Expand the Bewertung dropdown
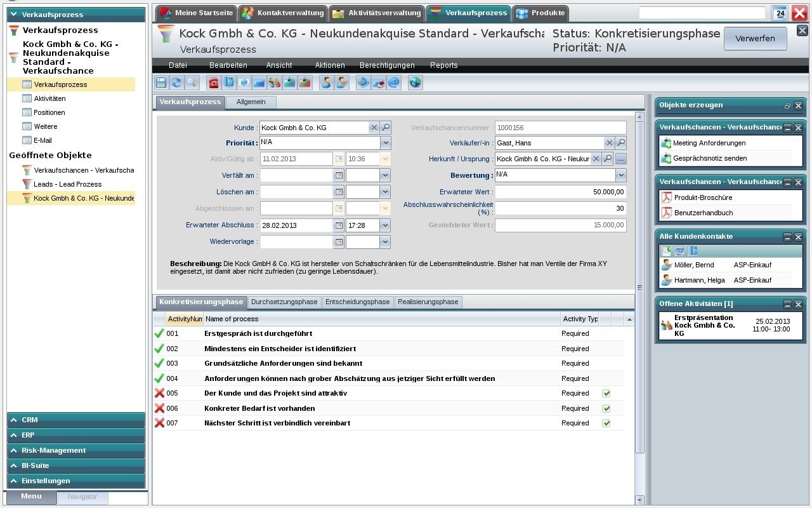Viewport: 812px width, 508px height. click(x=621, y=175)
